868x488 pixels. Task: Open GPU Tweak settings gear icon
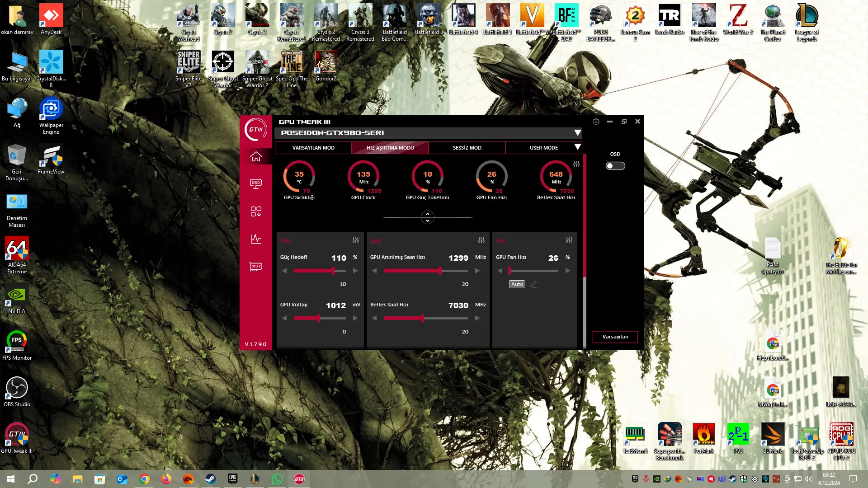(x=596, y=122)
